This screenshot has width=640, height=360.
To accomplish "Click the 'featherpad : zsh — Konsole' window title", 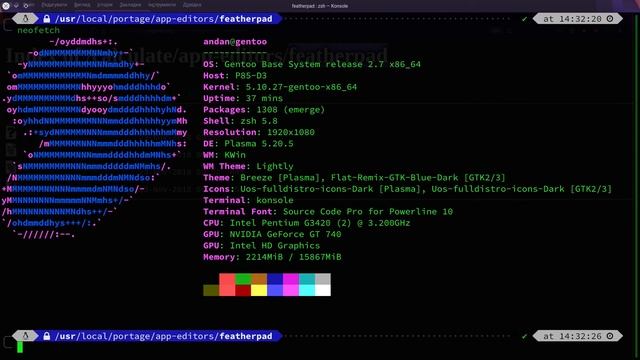I will (x=320, y=6).
